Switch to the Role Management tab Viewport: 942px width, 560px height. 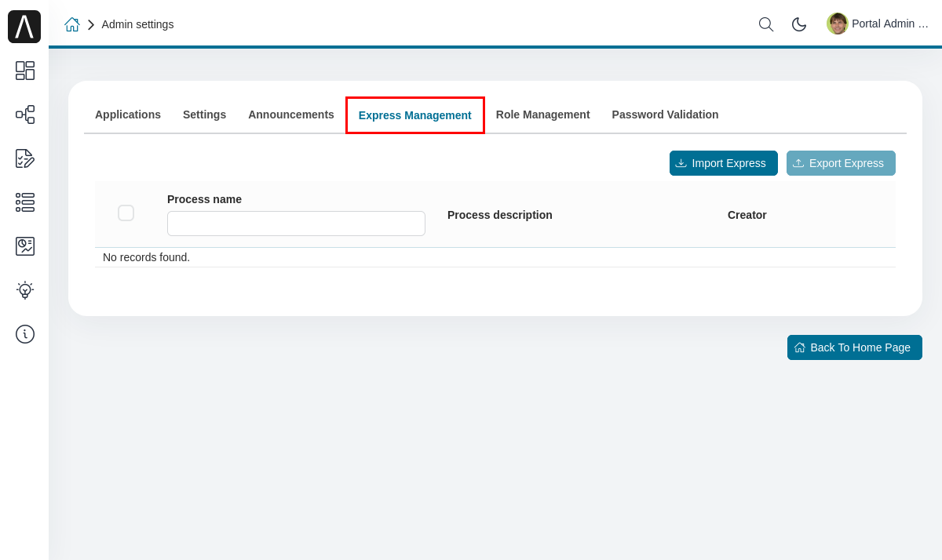[542, 115]
